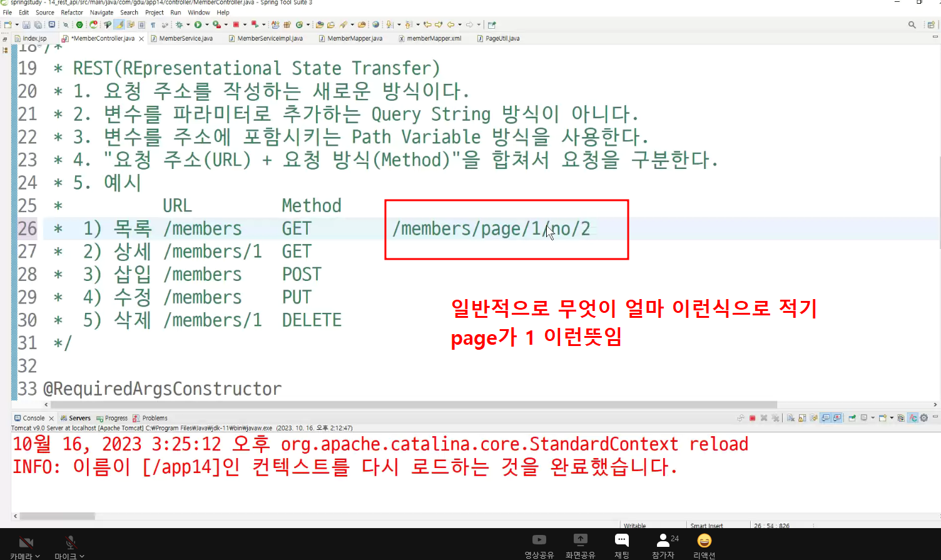Image resolution: width=941 pixels, height=560 pixels.
Task: Click line number 26 in editor gutter
Action: (x=28, y=228)
